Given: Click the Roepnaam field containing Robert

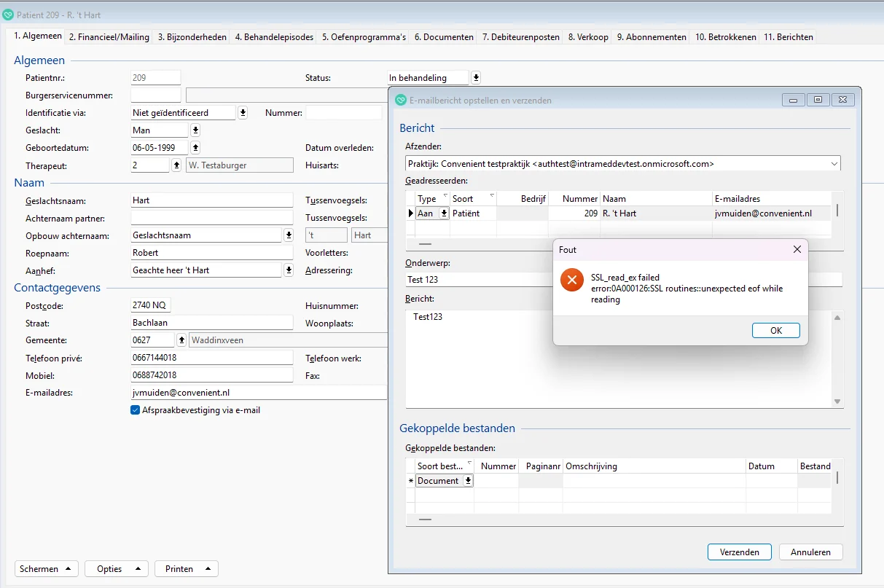Looking at the screenshot, I should [x=212, y=253].
